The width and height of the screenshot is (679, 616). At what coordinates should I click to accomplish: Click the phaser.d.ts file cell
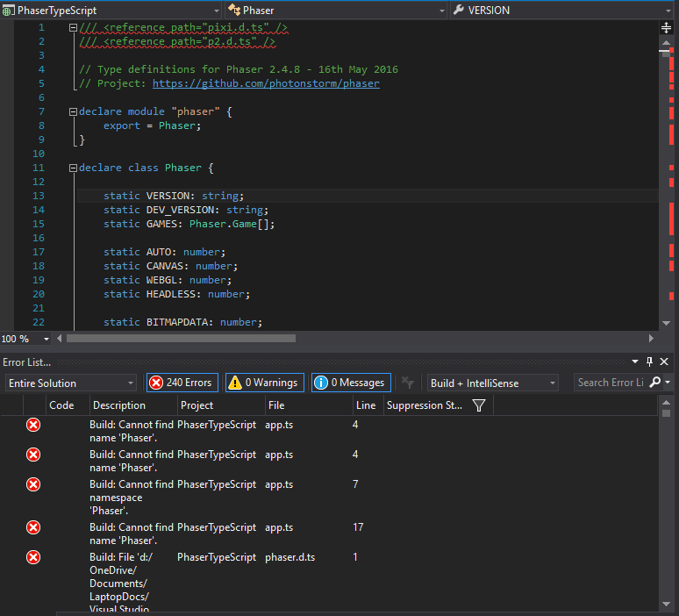290,557
